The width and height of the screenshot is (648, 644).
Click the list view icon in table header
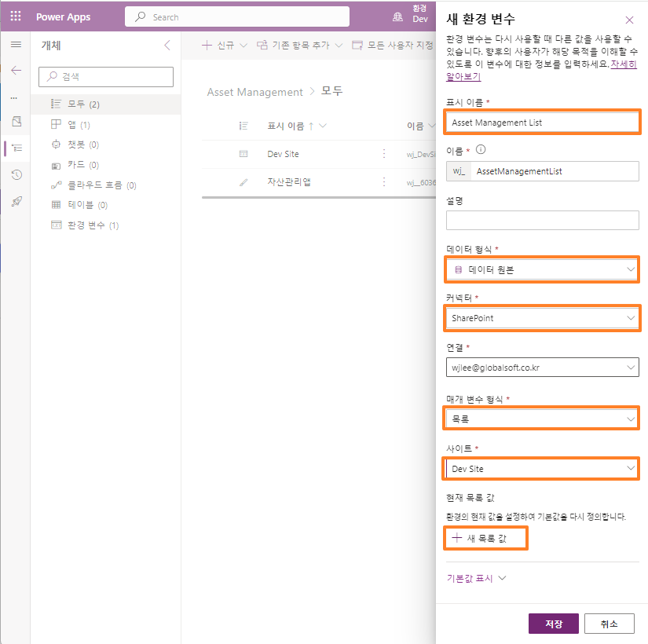click(x=243, y=126)
